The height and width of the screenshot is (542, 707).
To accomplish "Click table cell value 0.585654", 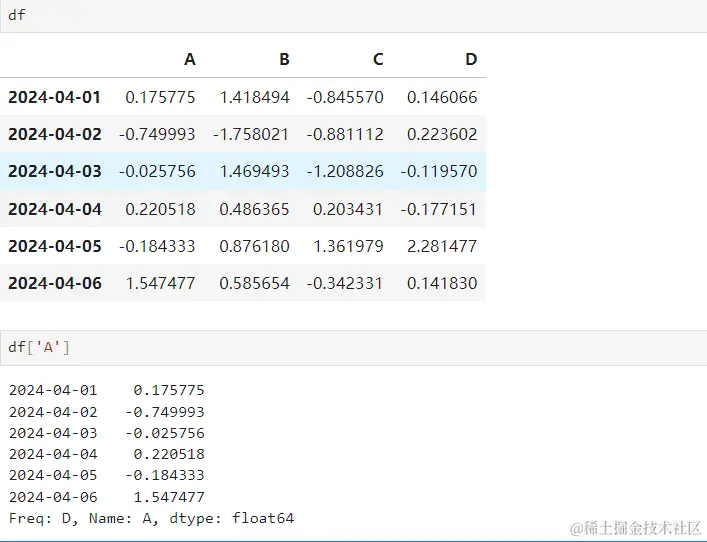I will [254, 283].
